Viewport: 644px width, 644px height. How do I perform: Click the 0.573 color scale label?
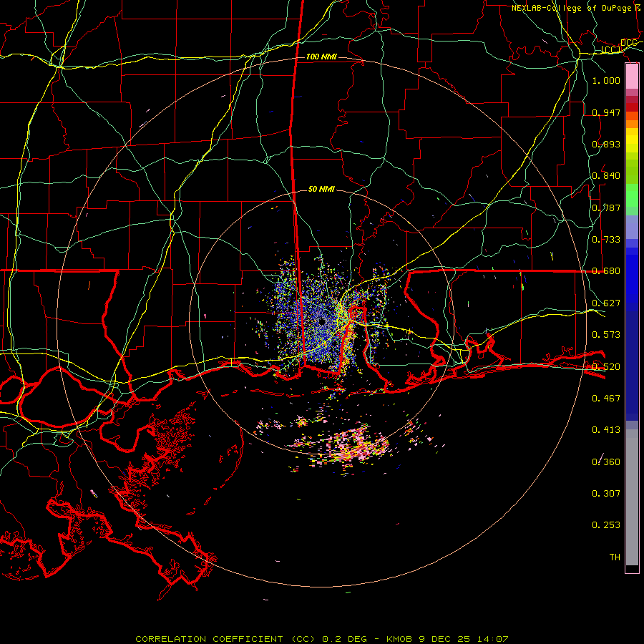606,335
